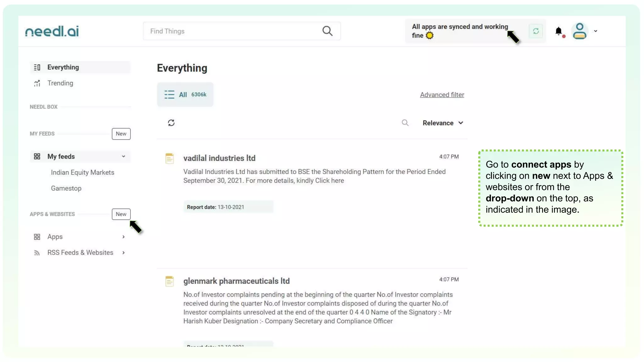This screenshot has height=362, width=644.
Task: Expand RSS Feeds & Websites chevron
Action: (123, 253)
